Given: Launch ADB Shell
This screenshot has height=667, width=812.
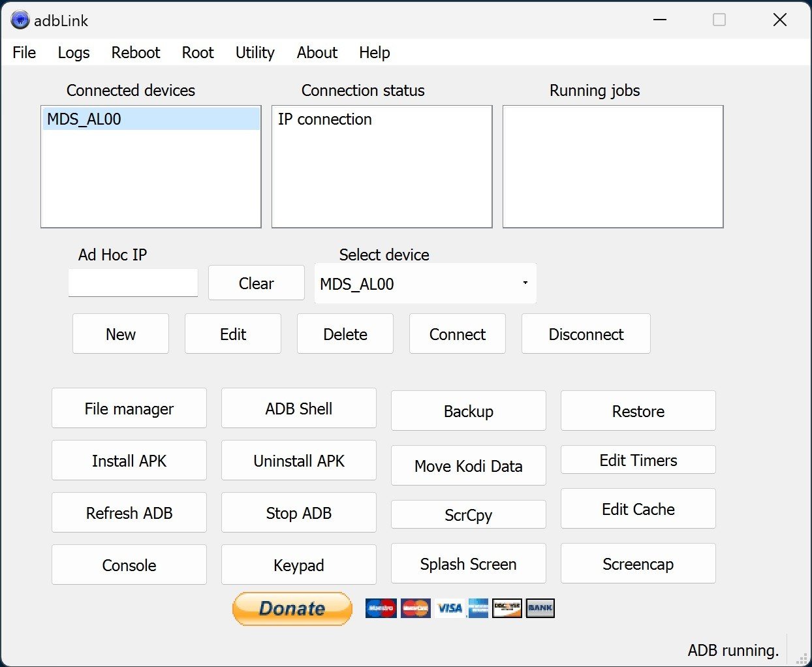Looking at the screenshot, I should 298,409.
